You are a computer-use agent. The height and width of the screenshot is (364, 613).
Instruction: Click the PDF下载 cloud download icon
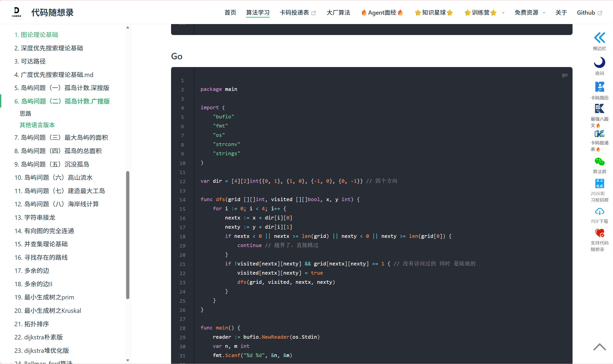(x=599, y=212)
